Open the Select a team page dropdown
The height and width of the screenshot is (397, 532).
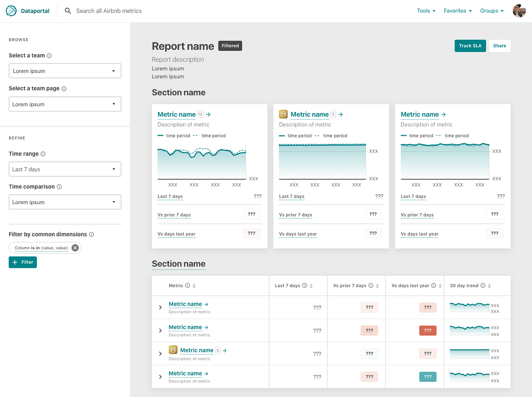pos(65,104)
